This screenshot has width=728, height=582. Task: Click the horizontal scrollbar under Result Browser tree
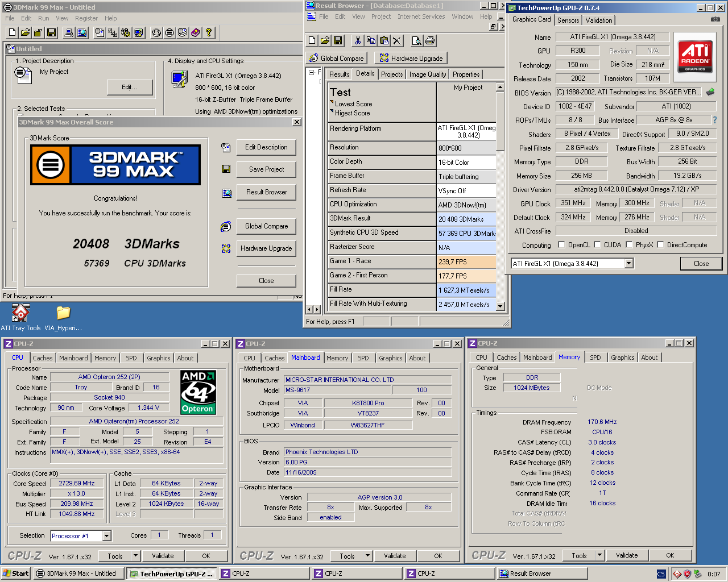coord(313,309)
